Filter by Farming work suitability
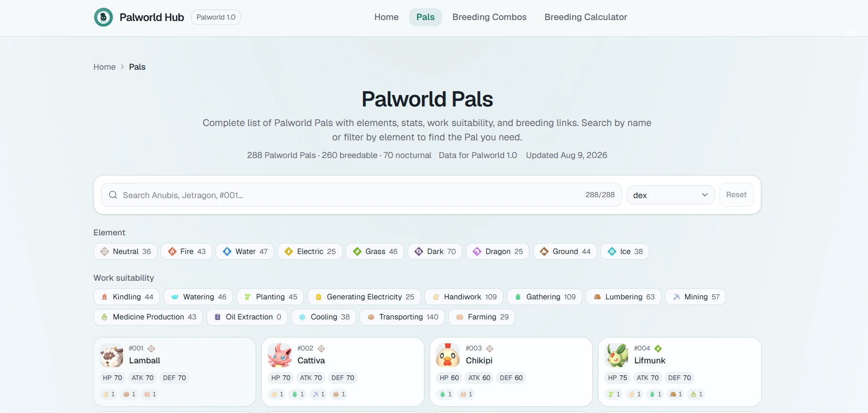 (482, 317)
